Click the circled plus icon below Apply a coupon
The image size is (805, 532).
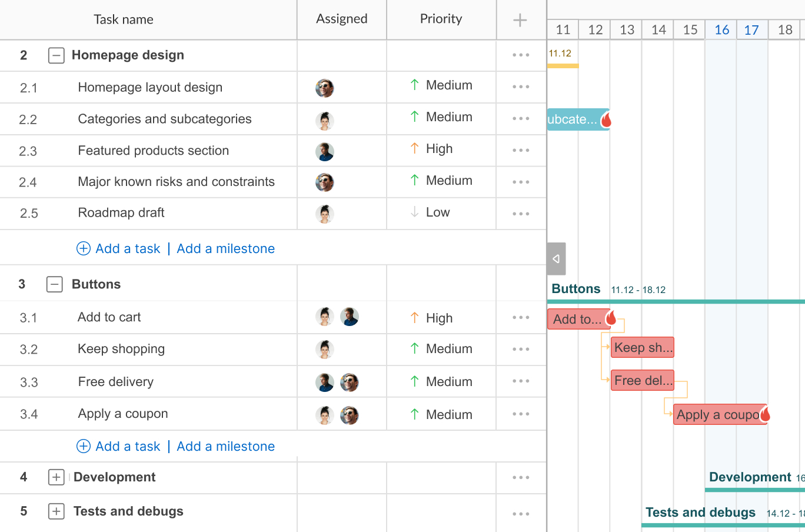84,446
